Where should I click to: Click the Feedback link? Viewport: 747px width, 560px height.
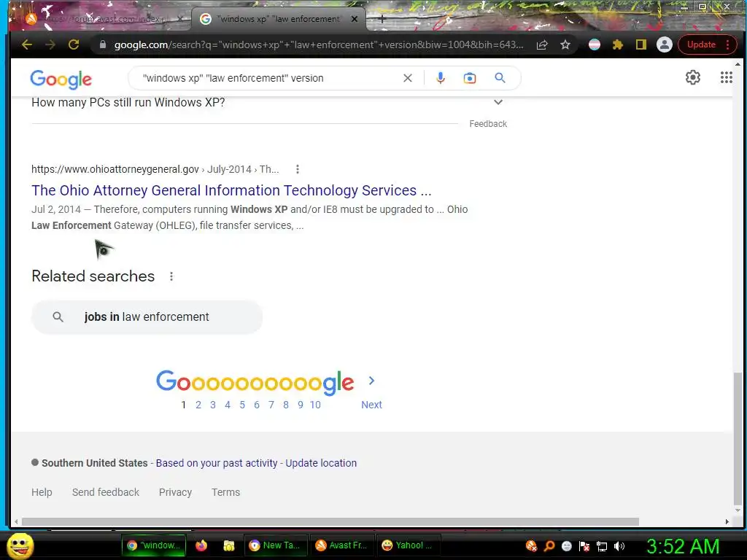coord(488,124)
